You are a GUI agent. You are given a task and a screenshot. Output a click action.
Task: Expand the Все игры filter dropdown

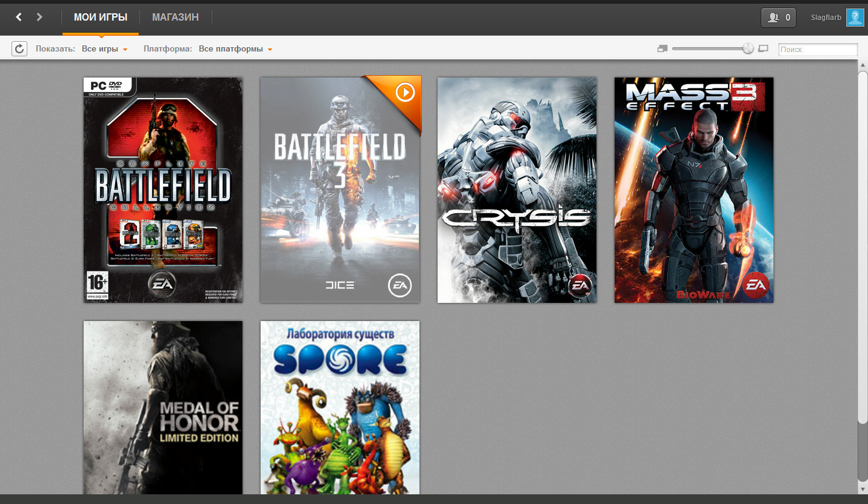pos(104,49)
